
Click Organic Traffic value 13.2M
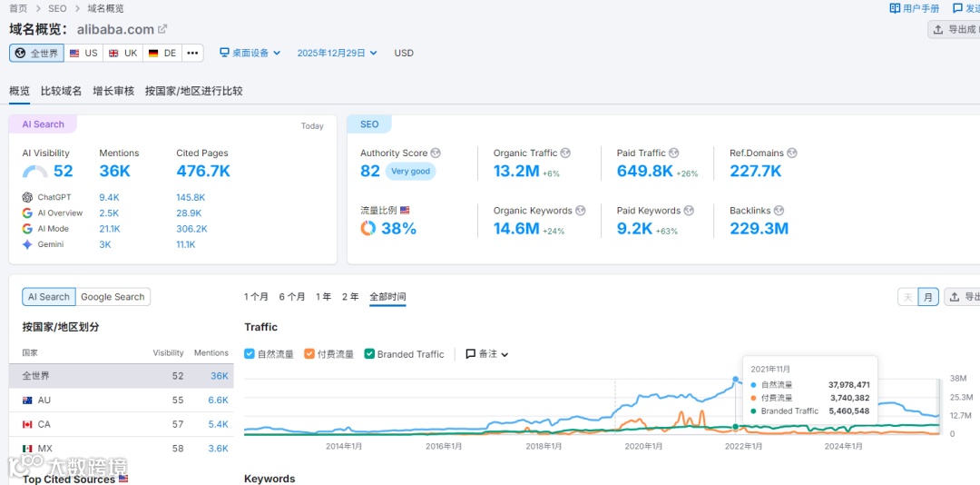tap(515, 171)
